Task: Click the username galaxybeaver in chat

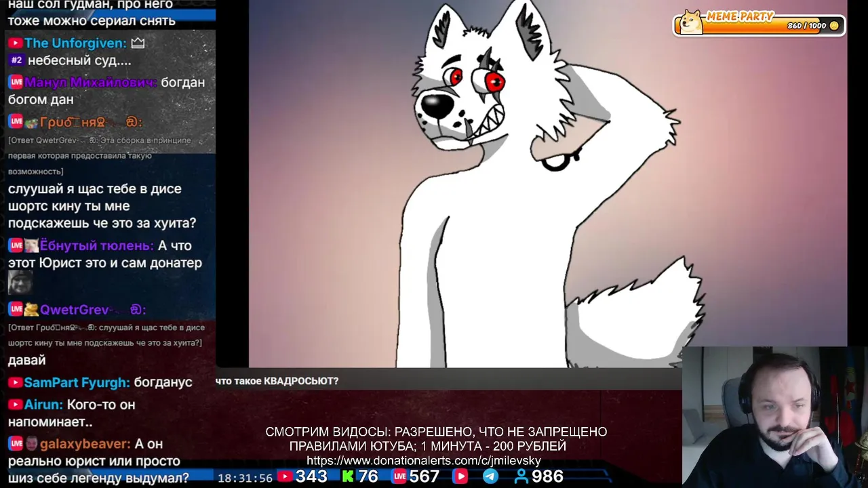Action: coord(85,444)
